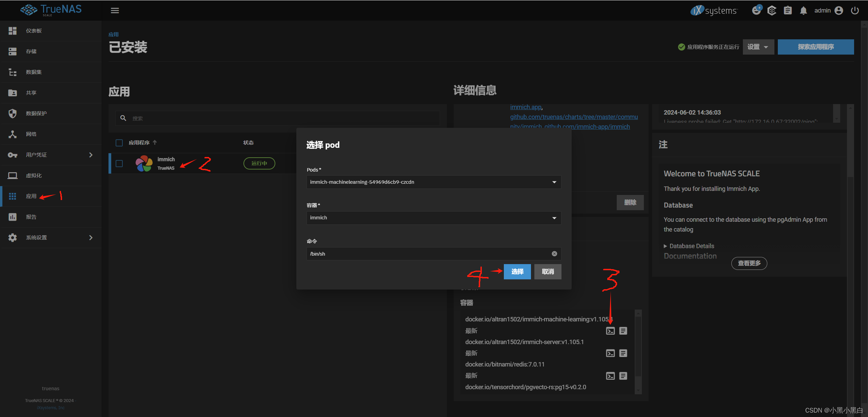Click the 选择 choose button
Image resolution: width=868 pixels, height=417 pixels.
(x=517, y=272)
